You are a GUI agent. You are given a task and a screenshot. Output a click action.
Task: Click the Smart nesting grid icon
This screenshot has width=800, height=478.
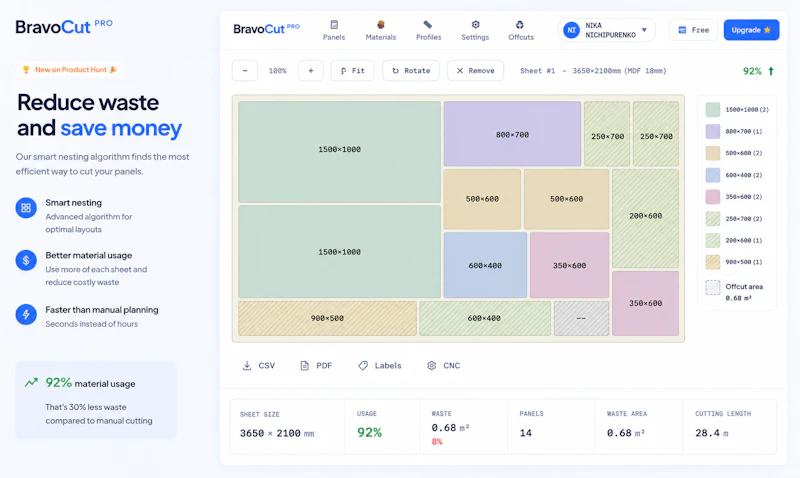coord(26,208)
